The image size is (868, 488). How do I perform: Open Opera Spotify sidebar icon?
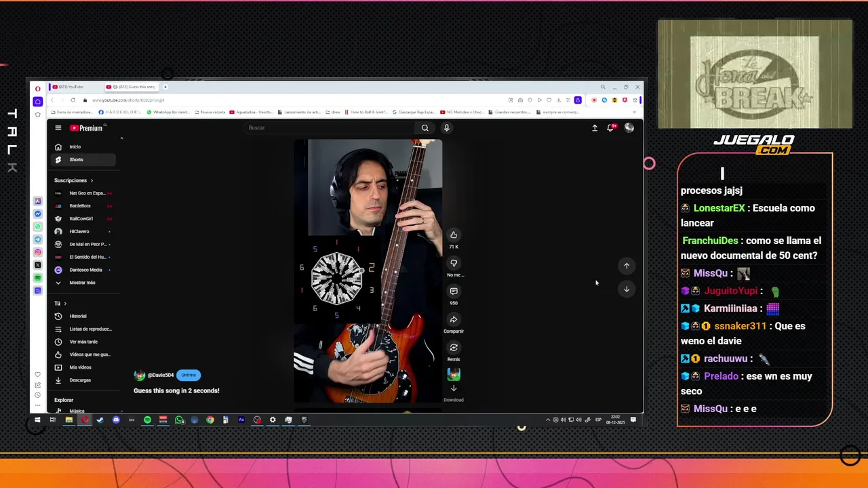pyautogui.click(x=38, y=278)
